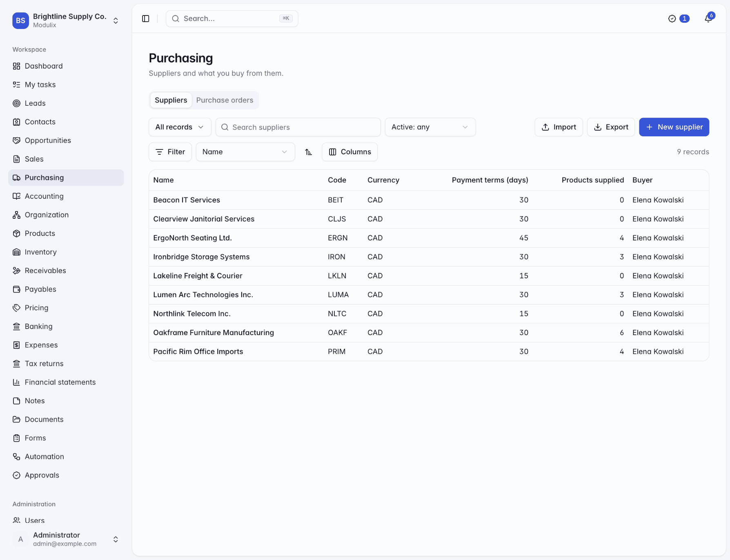Viewport: 730px width, 560px height.
Task: Click the Payables wallet icon
Action: tap(16, 289)
